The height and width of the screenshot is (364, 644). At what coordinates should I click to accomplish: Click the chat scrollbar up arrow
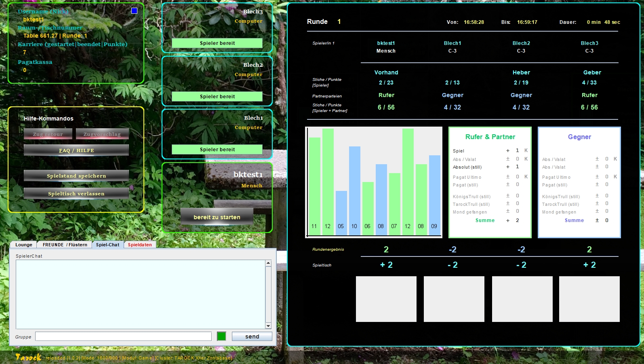[268, 263]
